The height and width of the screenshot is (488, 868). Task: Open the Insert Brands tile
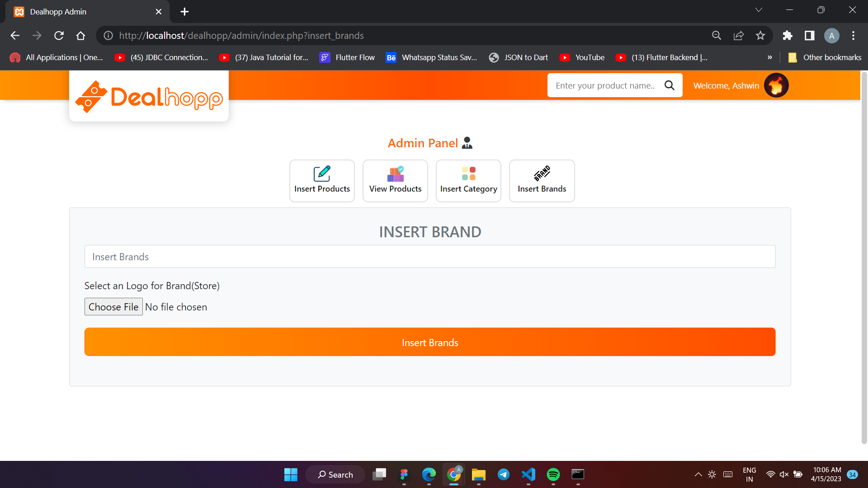[542, 181]
